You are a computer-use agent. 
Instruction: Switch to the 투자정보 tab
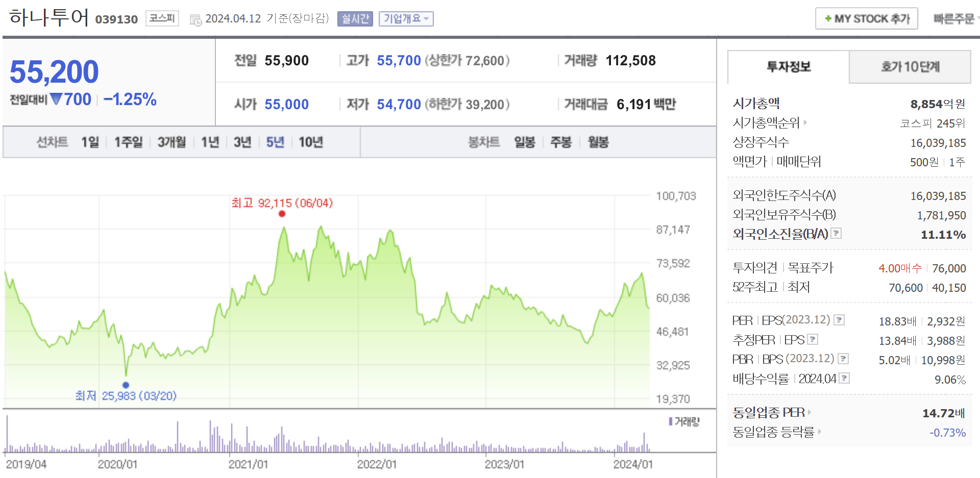click(x=789, y=67)
